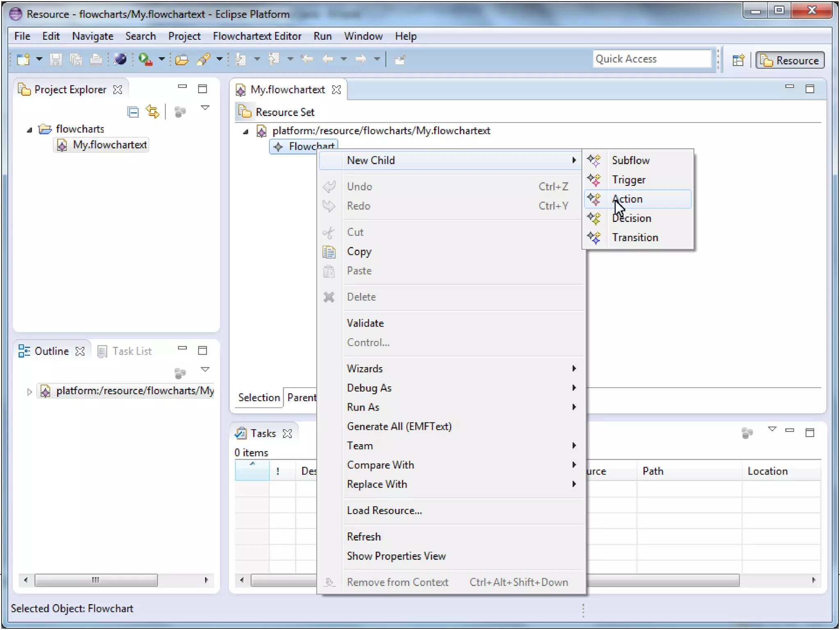Expand the platform resource node in Outline
The image size is (840, 630).
coord(29,392)
